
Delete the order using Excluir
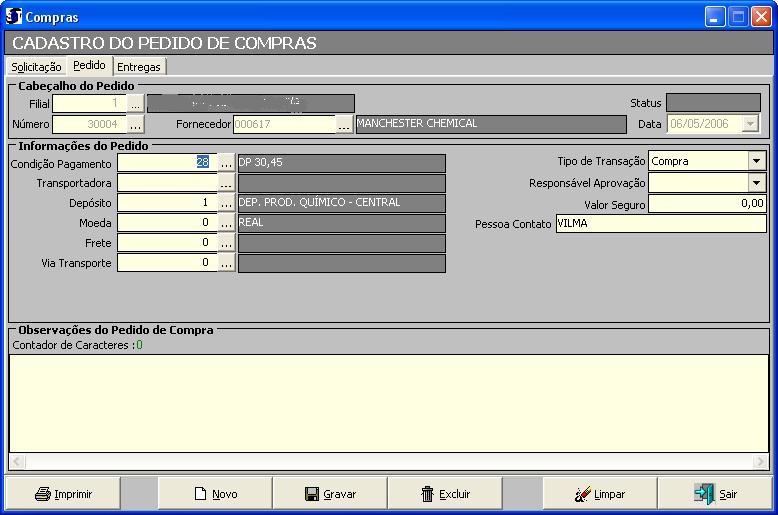pyautogui.click(x=445, y=494)
